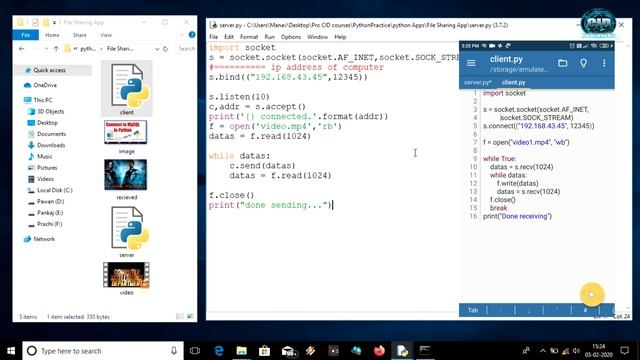The image size is (640, 360).
Task: Open Pawan (D:) drive in sidebar
Action: pos(50,201)
